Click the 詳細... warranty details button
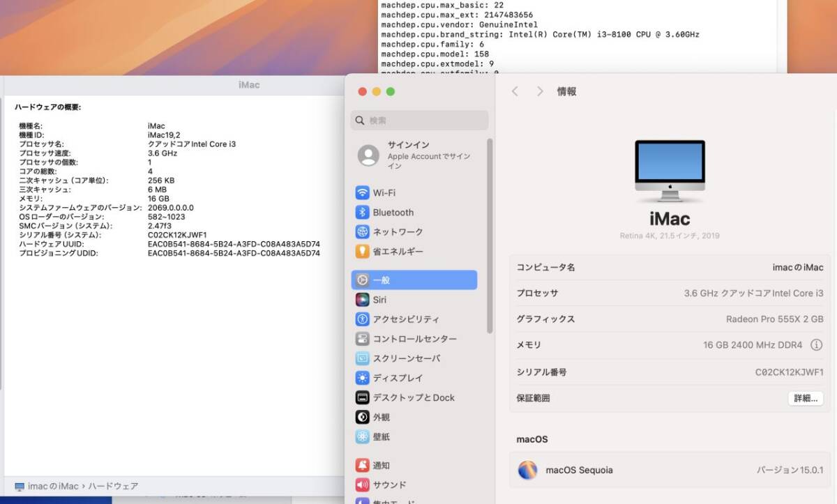This screenshot has height=504, width=837. point(805,398)
